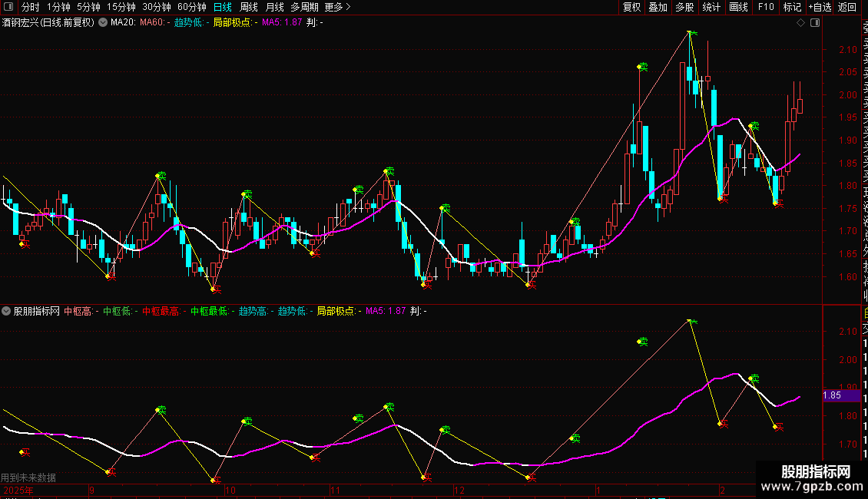Click the 返回 back button

tap(846, 8)
